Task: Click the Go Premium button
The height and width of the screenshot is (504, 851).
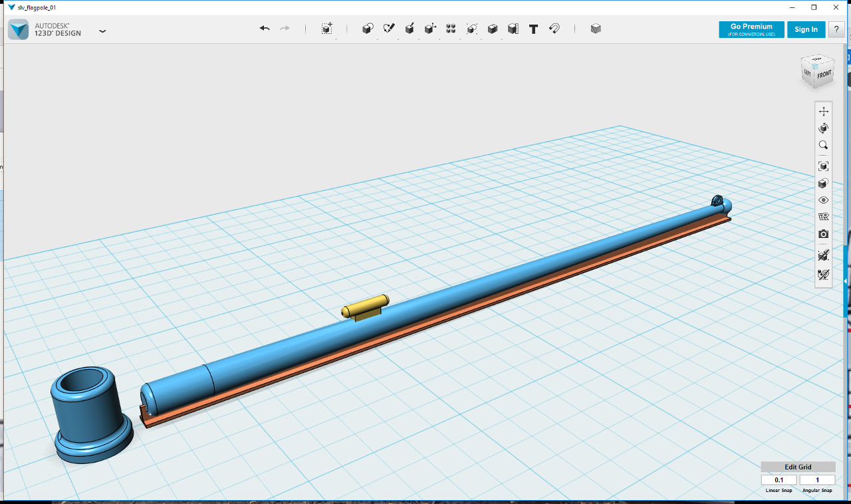Action: (751, 29)
